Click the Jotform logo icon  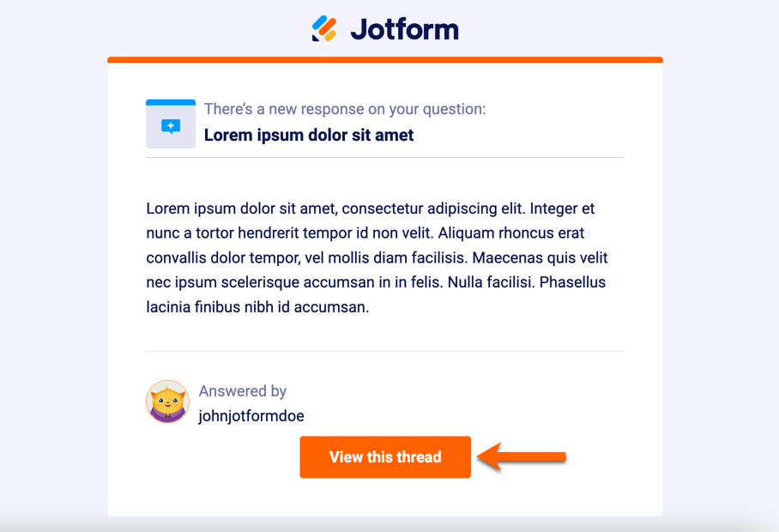tap(324, 28)
